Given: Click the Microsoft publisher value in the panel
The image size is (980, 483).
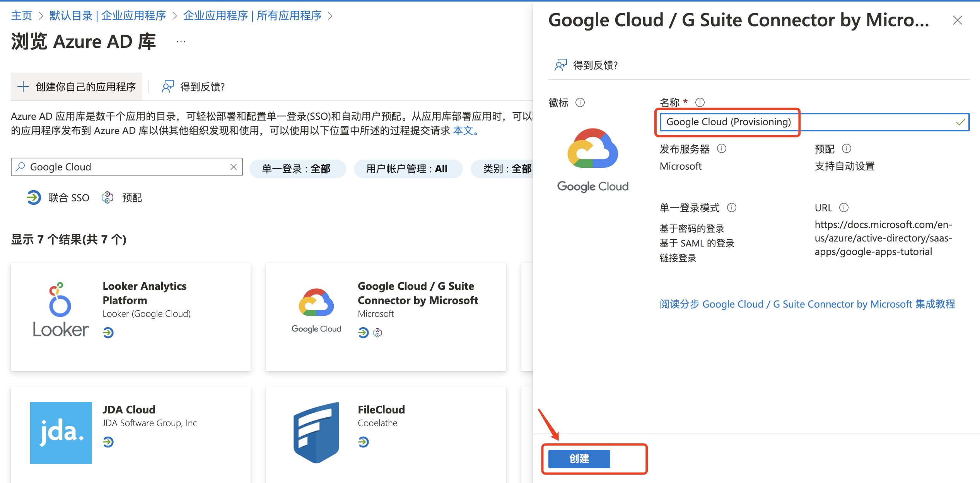Looking at the screenshot, I should [x=681, y=166].
